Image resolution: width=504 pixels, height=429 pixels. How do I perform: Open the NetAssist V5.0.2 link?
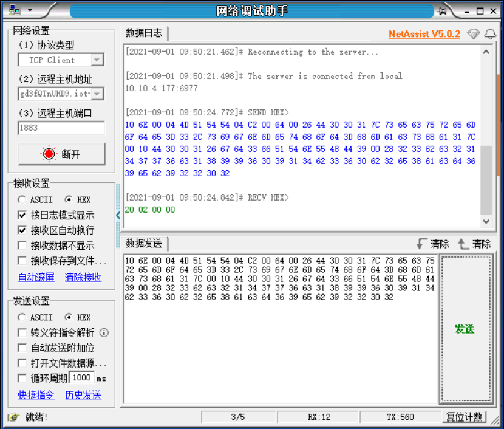tap(424, 34)
